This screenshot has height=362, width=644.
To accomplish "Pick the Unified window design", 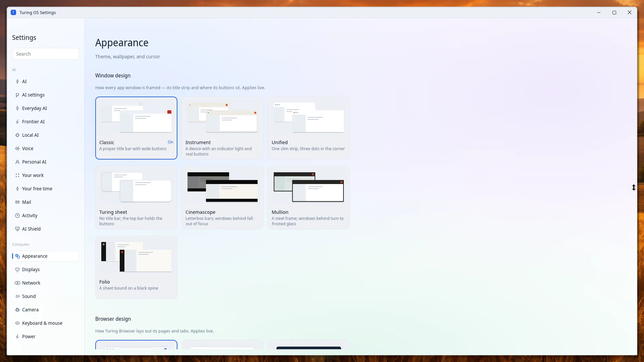I will tap(309, 128).
